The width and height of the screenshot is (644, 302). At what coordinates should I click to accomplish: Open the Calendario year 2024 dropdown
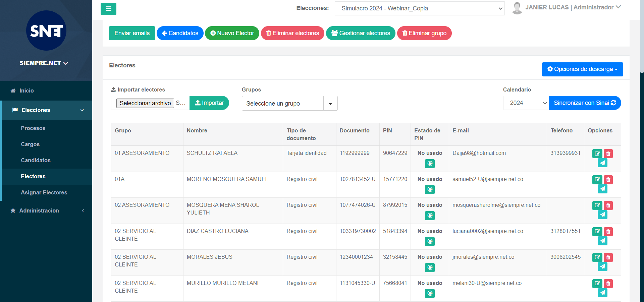[x=526, y=103]
